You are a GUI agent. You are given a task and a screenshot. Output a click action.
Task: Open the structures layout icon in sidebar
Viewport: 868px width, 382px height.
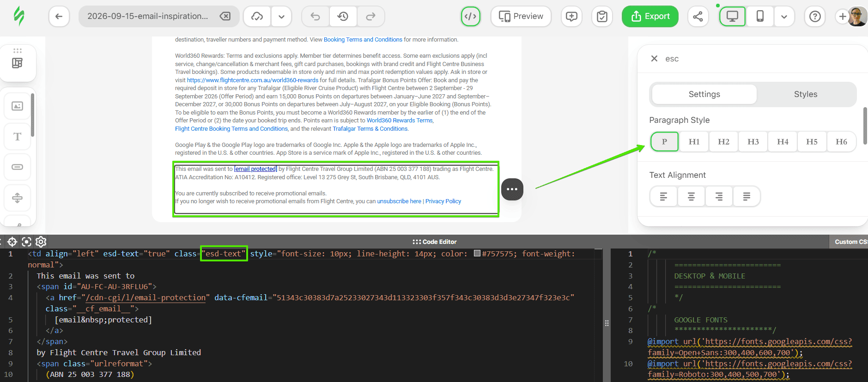point(18,63)
